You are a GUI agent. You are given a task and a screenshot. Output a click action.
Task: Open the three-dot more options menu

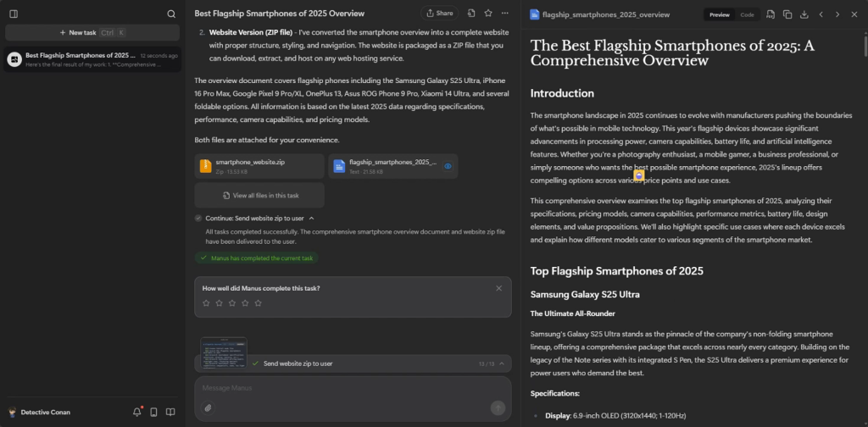(505, 14)
